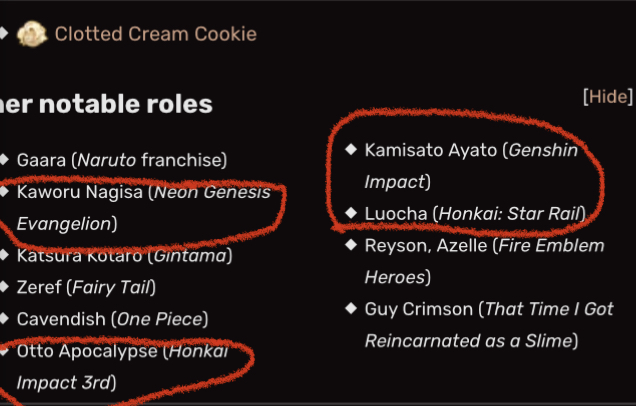Select the Otto Apocalypse entry

122,367
